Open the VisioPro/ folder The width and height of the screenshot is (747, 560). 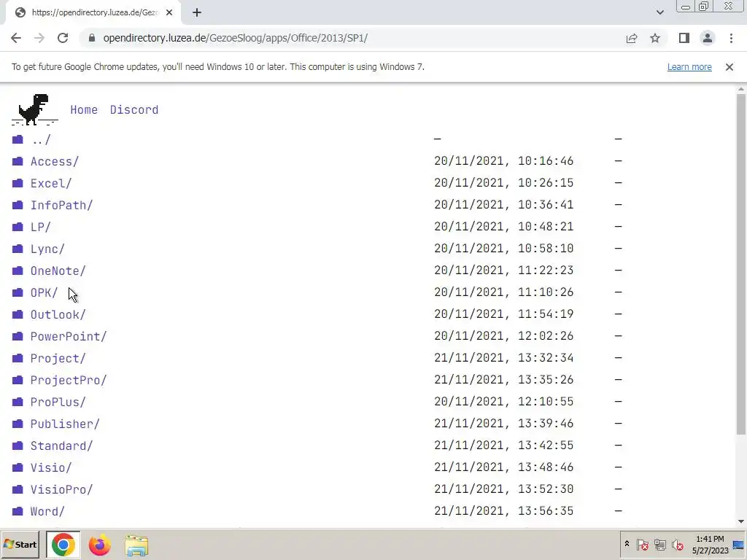pyautogui.click(x=61, y=490)
